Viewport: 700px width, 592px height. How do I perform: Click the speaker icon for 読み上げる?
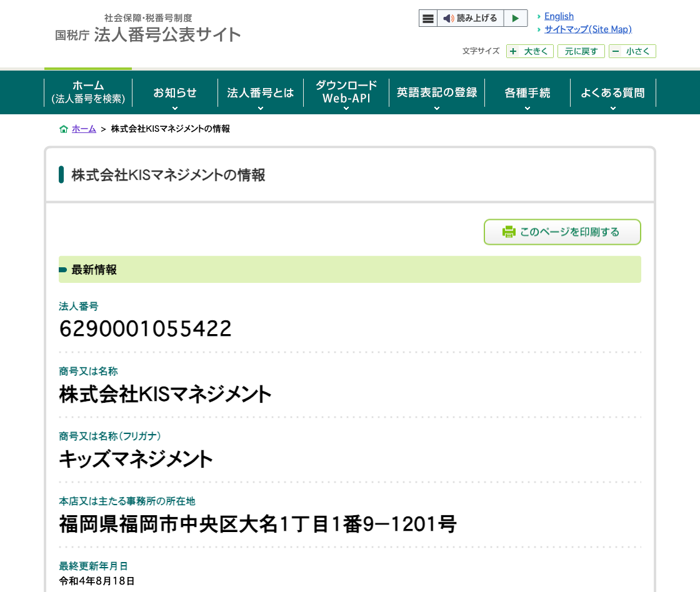coord(448,18)
